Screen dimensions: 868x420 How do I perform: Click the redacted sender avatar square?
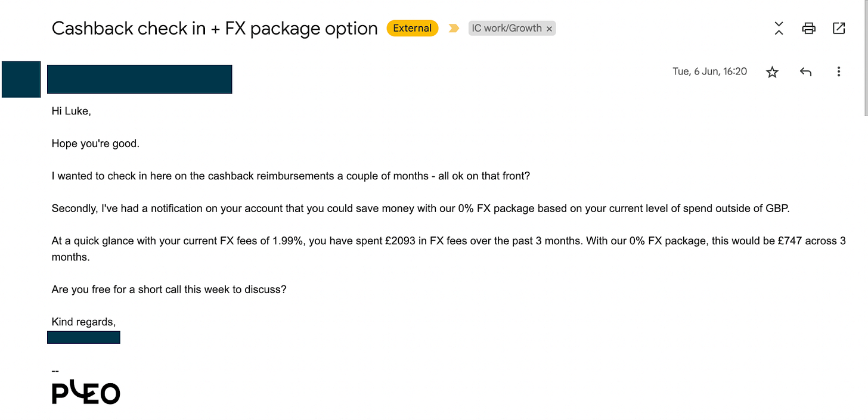point(21,79)
